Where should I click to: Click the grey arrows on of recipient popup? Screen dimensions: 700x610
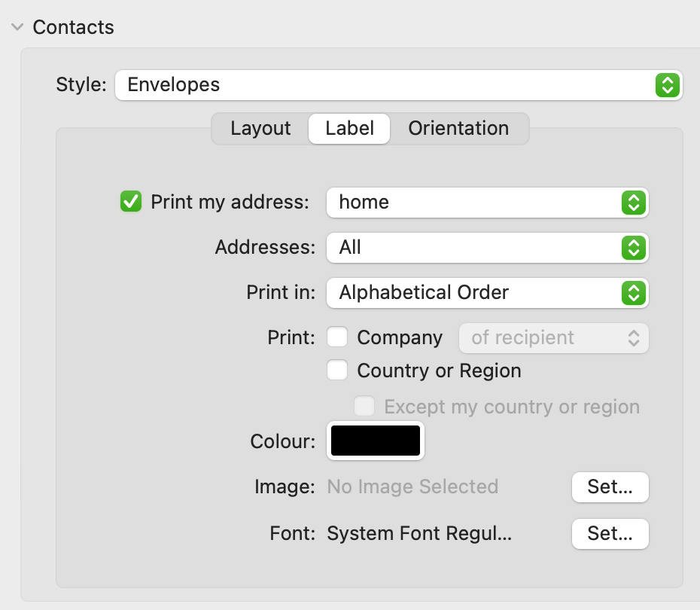pos(634,338)
